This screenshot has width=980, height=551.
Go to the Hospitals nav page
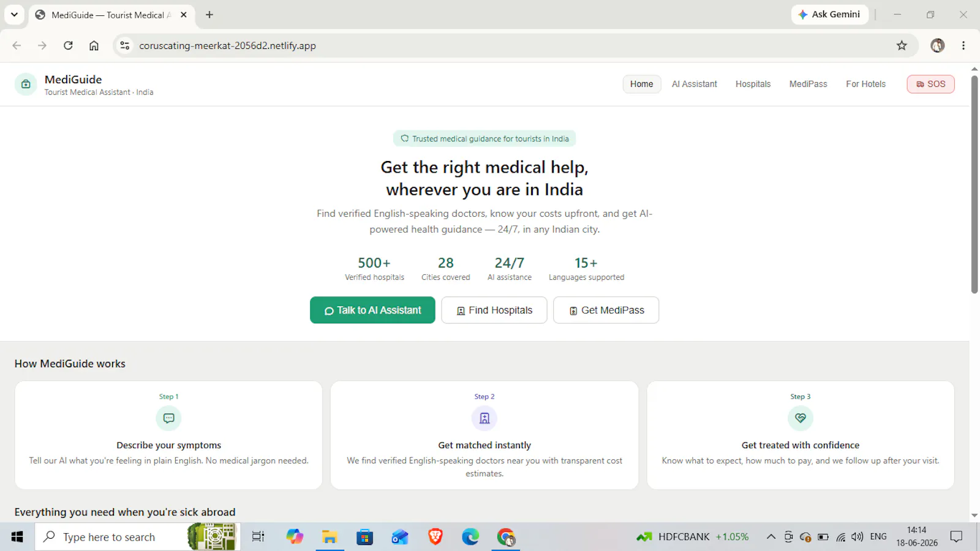click(753, 84)
